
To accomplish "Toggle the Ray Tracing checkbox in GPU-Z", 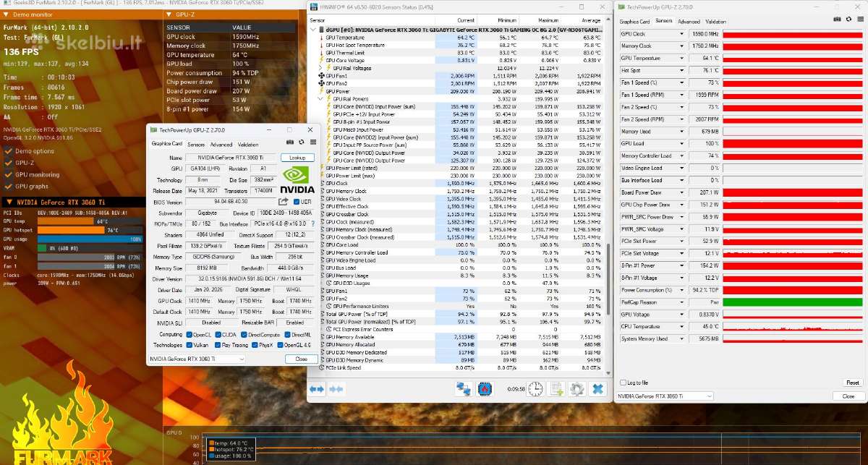I will (218, 345).
